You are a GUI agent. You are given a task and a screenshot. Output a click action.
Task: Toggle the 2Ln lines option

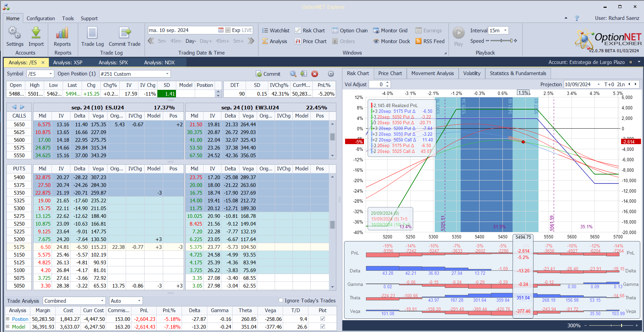point(621,85)
